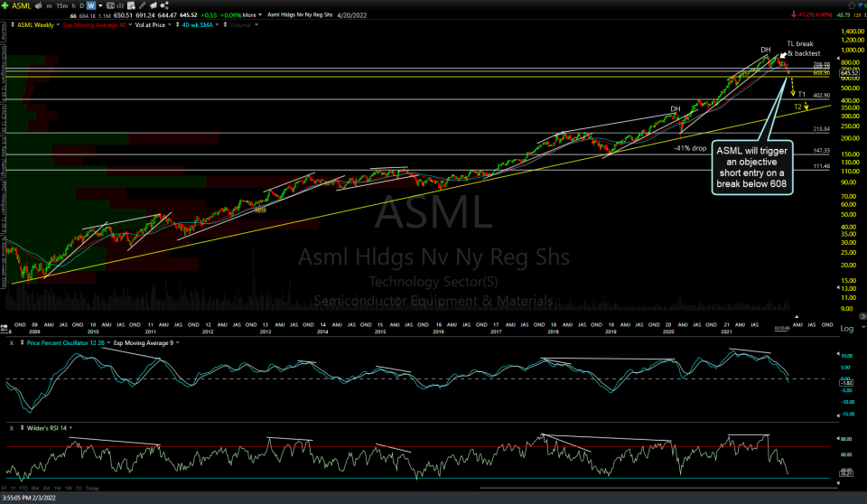867x504 pixels.
Task: Select the 6M range button
Action: coord(35,488)
